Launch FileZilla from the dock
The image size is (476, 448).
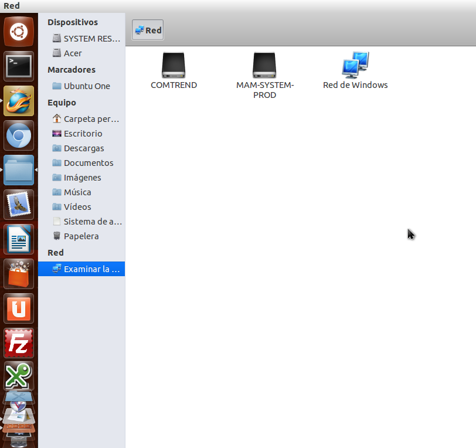pyautogui.click(x=19, y=343)
